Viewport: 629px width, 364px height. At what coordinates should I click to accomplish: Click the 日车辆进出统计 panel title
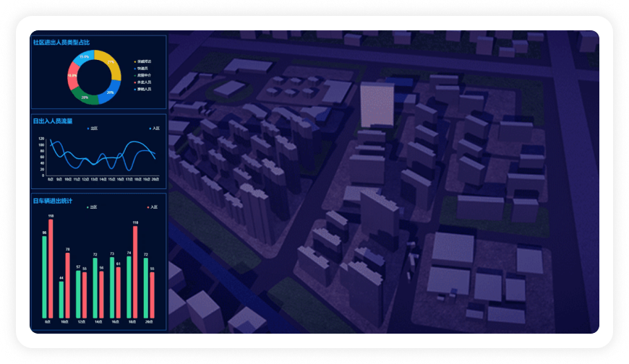coord(53,200)
